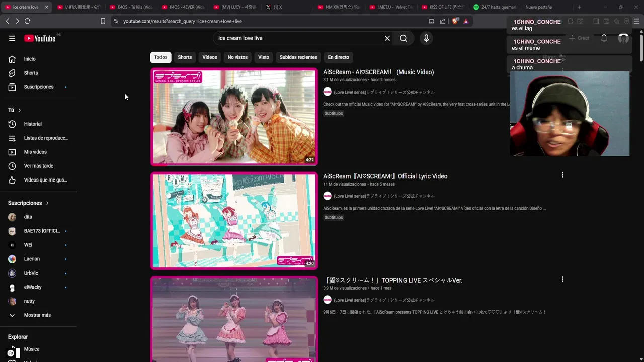The height and width of the screenshot is (362, 644).
Task: Select the Vídeos filter chip
Action: click(210, 57)
